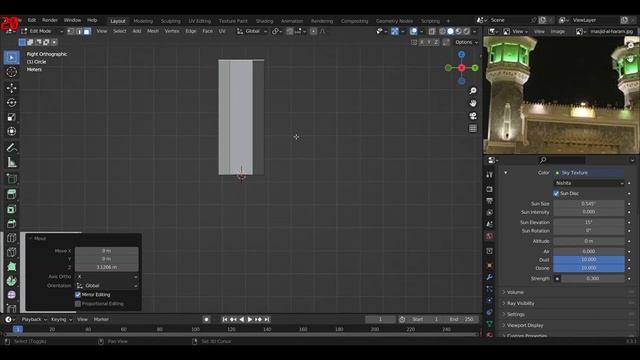
Task: Open the Orientation Global dropdown in Move panel
Action: (x=107, y=286)
